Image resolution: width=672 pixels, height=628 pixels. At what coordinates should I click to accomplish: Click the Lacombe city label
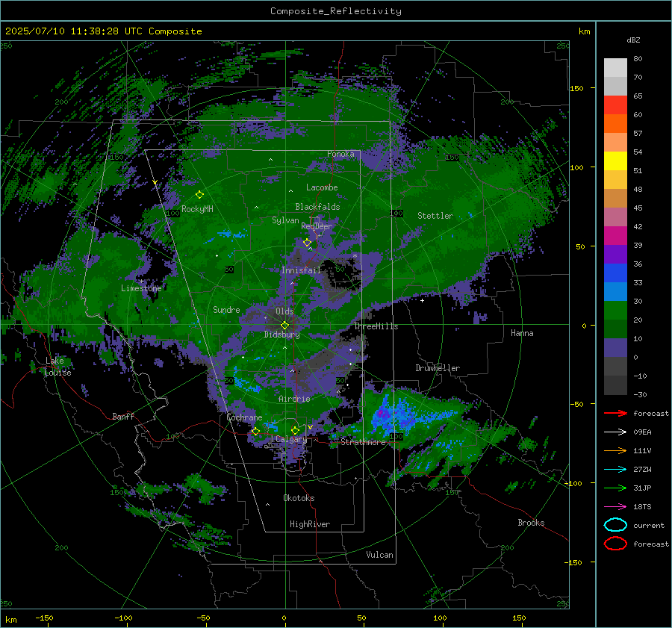[322, 187]
